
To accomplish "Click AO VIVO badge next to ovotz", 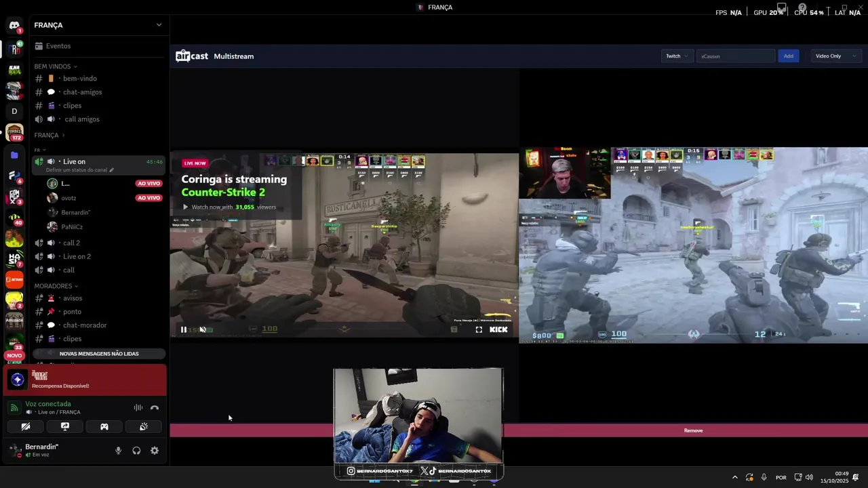I will coord(149,198).
